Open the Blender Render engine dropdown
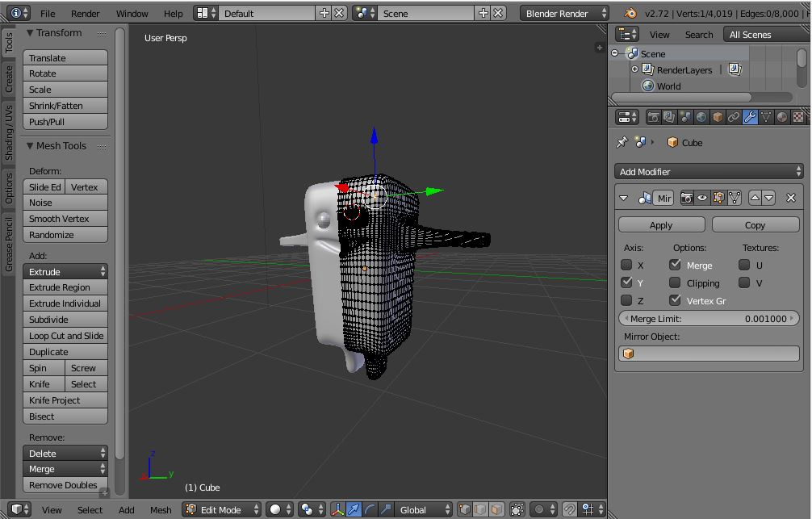 pyautogui.click(x=564, y=14)
